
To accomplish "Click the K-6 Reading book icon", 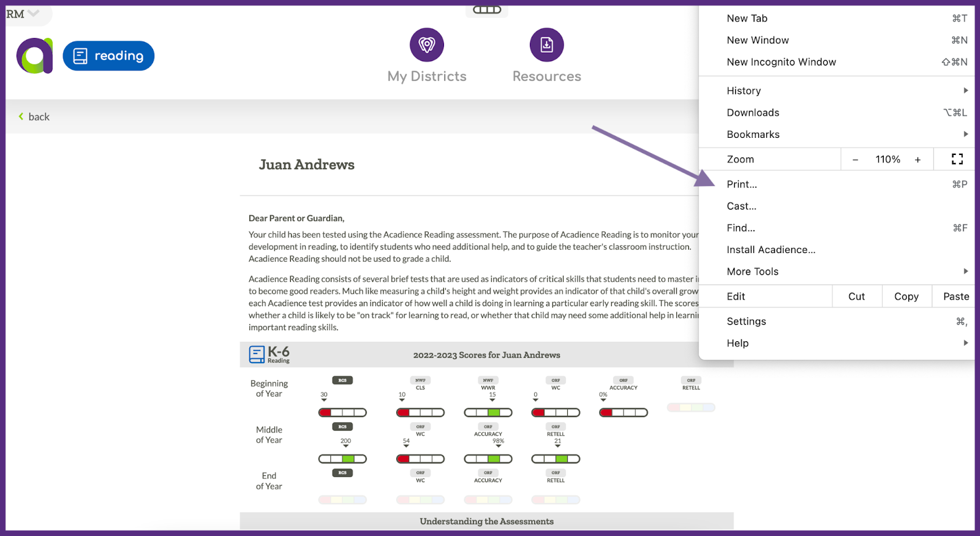I will 257,355.
